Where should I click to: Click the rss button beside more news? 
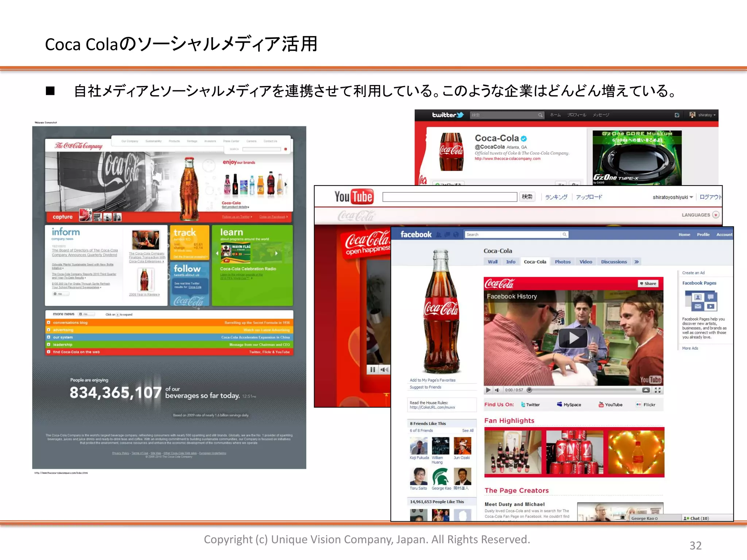pos(86,314)
